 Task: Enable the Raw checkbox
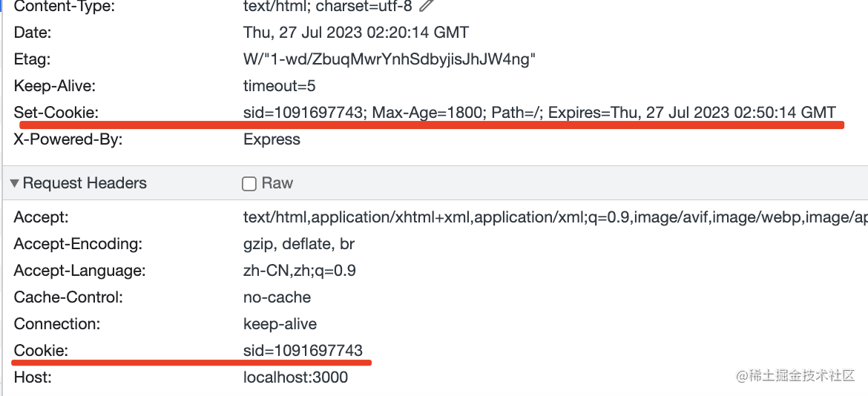click(x=249, y=184)
